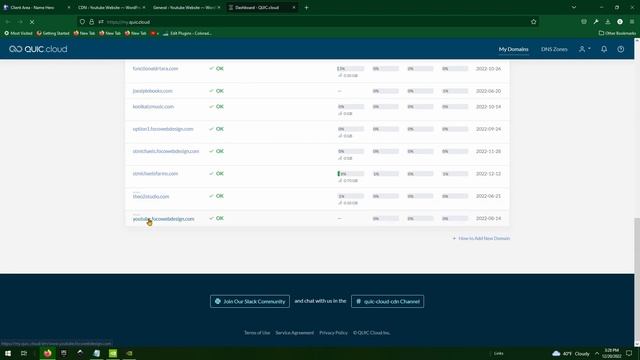Click the Pocket save icon in toolbar
The height and width of the screenshot is (360, 640).
[584, 22]
